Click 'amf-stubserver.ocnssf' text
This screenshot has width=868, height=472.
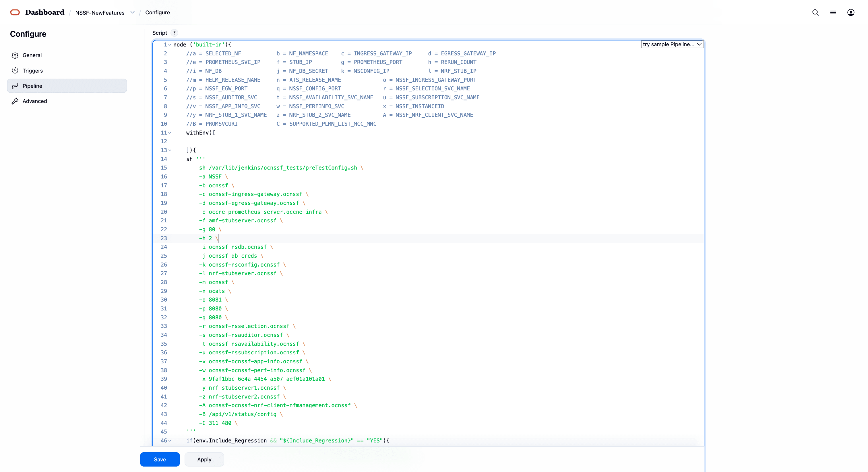[243, 221]
